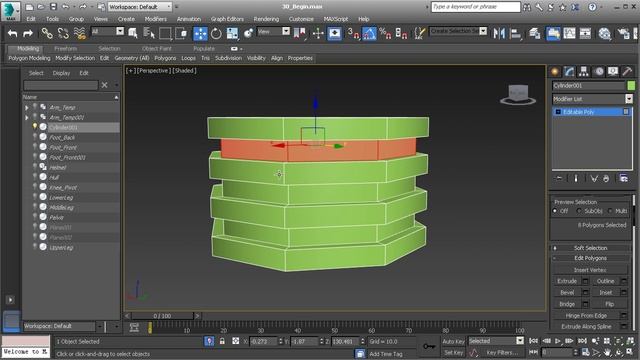
Task: Toggle visibility bulb for Cylinder001
Action: (x=35, y=127)
